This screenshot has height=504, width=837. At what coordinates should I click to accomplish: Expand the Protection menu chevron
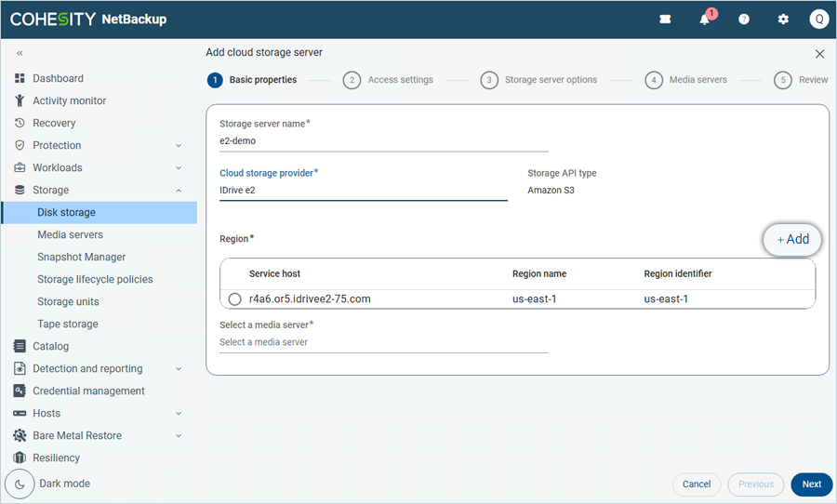(179, 146)
